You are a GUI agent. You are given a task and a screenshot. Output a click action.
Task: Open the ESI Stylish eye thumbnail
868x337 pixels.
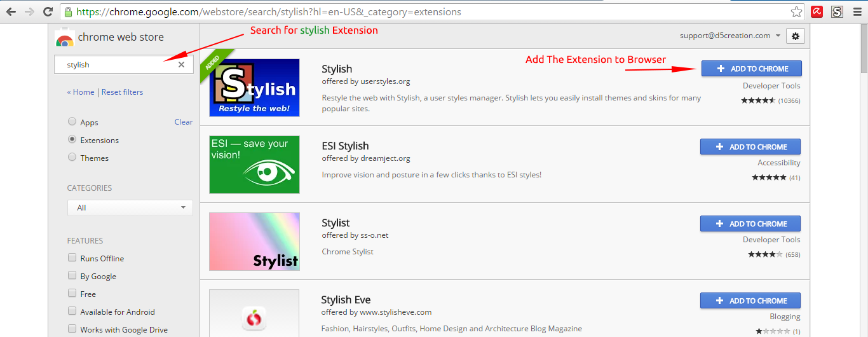coord(254,165)
